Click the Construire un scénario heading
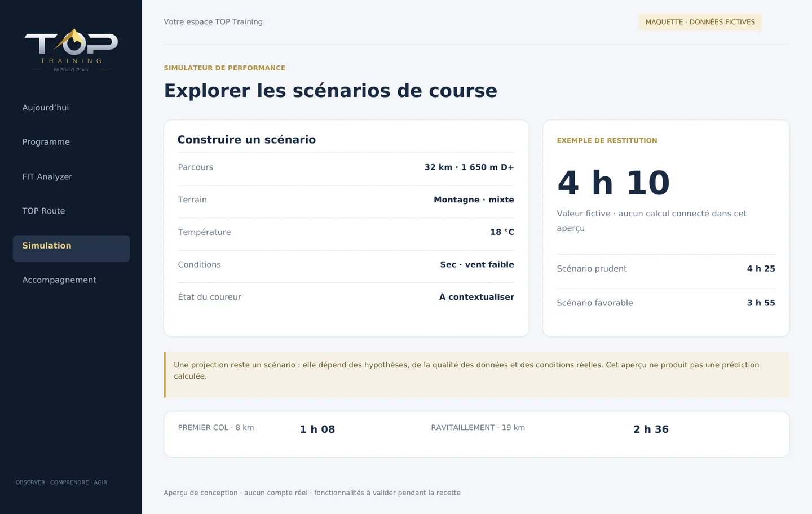The height and width of the screenshot is (514, 812). (246, 140)
